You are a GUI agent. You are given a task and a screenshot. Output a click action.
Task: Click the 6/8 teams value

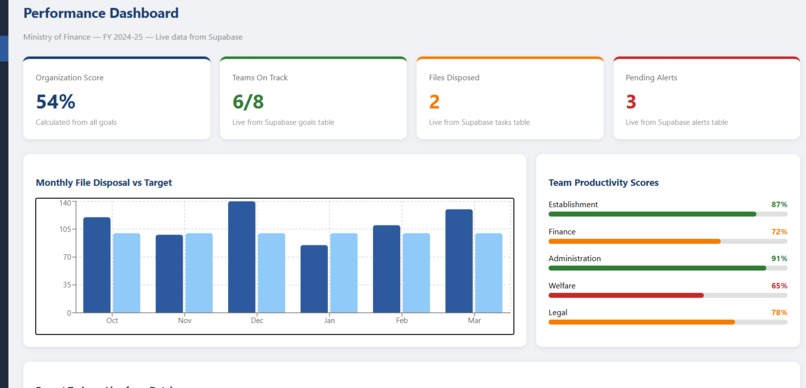pos(248,102)
